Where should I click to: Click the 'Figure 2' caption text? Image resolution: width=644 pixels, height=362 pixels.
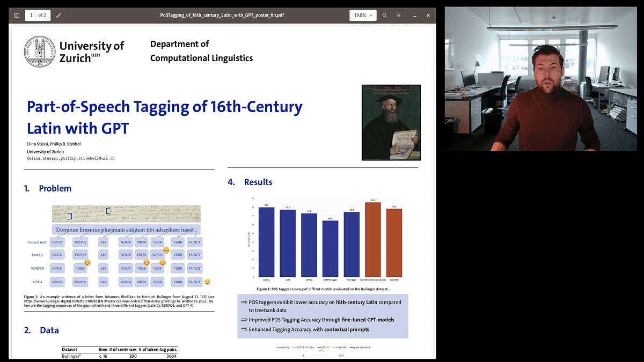323,289
